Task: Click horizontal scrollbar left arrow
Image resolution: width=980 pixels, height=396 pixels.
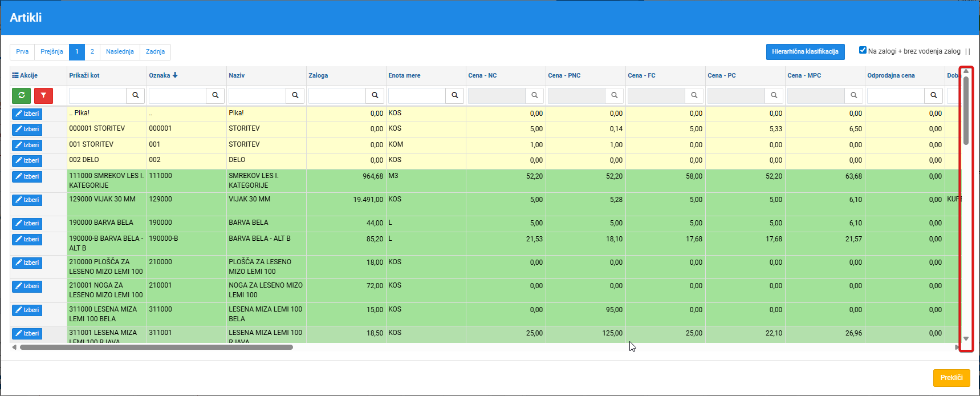Action: (14, 347)
